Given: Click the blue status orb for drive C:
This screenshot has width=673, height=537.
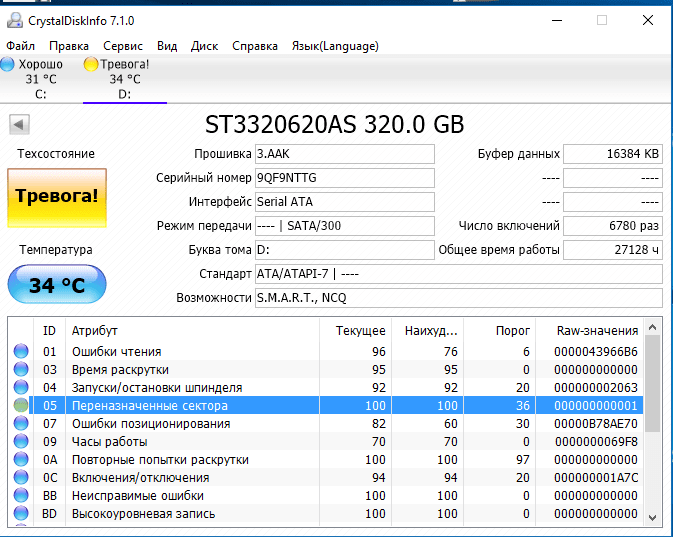Looking at the screenshot, I should click(8, 65).
